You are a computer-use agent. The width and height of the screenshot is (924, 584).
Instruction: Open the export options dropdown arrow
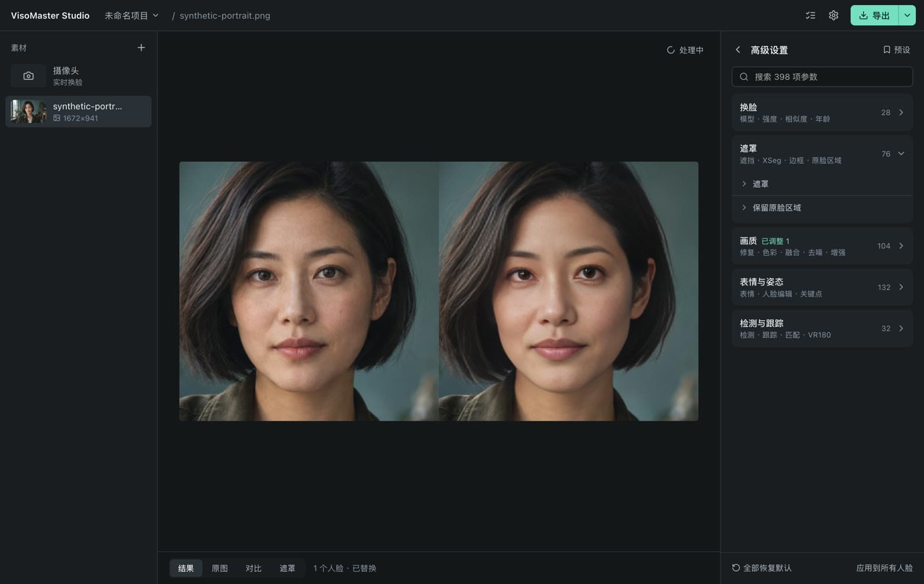pyautogui.click(x=907, y=16)
